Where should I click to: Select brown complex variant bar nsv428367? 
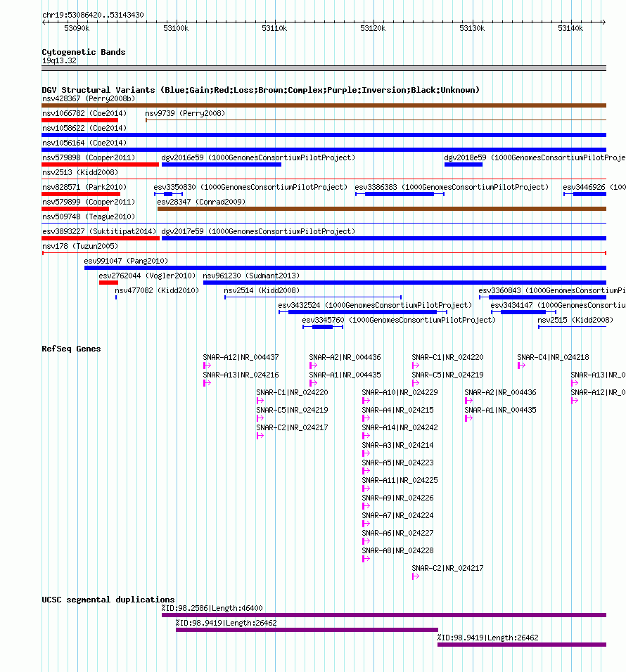click(x=324, y=105)
